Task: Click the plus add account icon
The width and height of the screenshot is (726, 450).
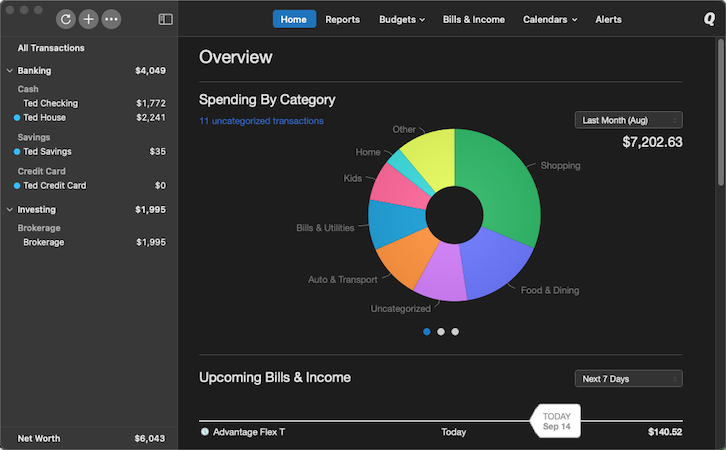Action: (x=88, y=19)
